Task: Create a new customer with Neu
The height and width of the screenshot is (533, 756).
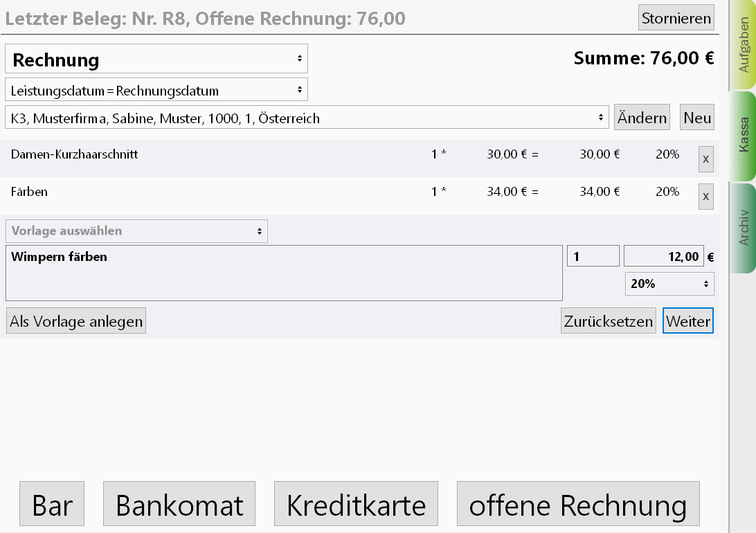Action: point(696,117)
